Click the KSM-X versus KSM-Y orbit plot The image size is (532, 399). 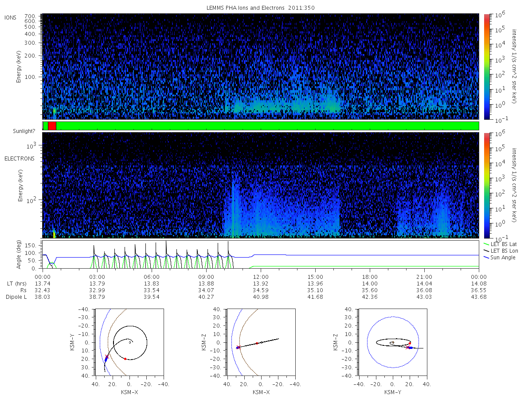click(x=129, y=342)
